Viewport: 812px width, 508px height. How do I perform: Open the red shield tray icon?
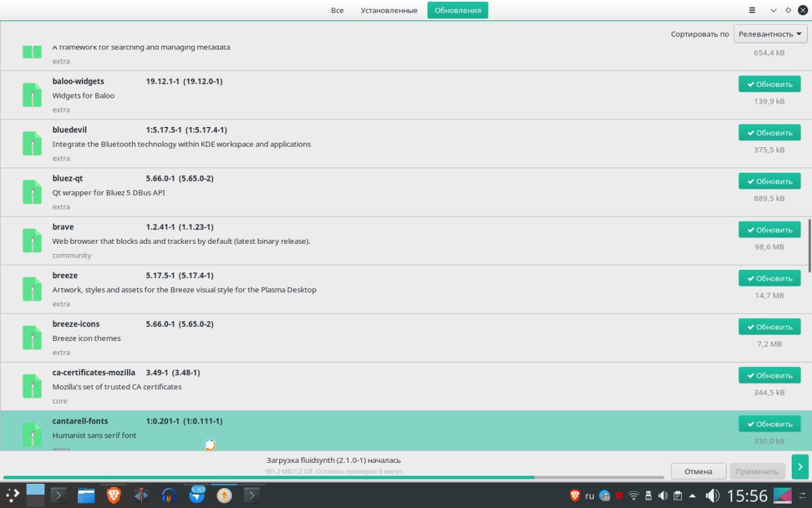click(619, 495)
